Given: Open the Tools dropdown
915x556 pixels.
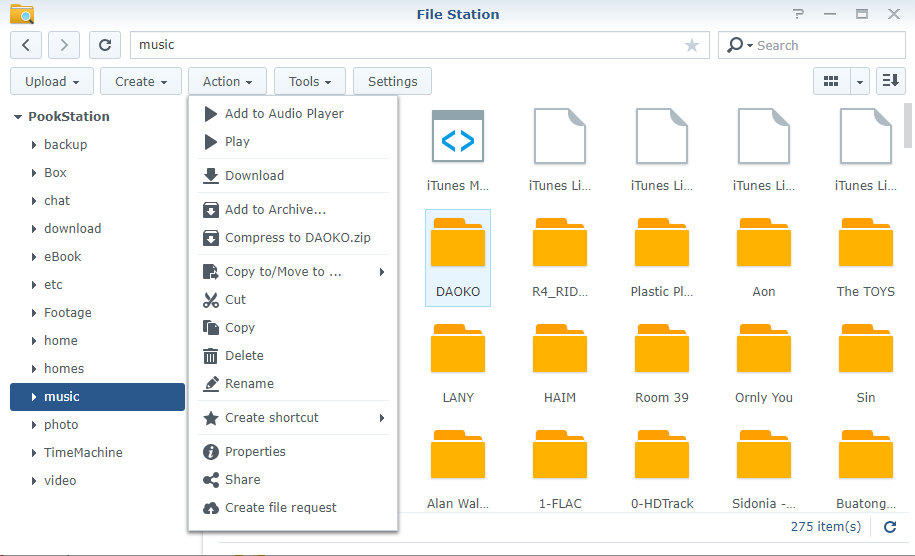Looking at the screenshot, I should point(310,81).
